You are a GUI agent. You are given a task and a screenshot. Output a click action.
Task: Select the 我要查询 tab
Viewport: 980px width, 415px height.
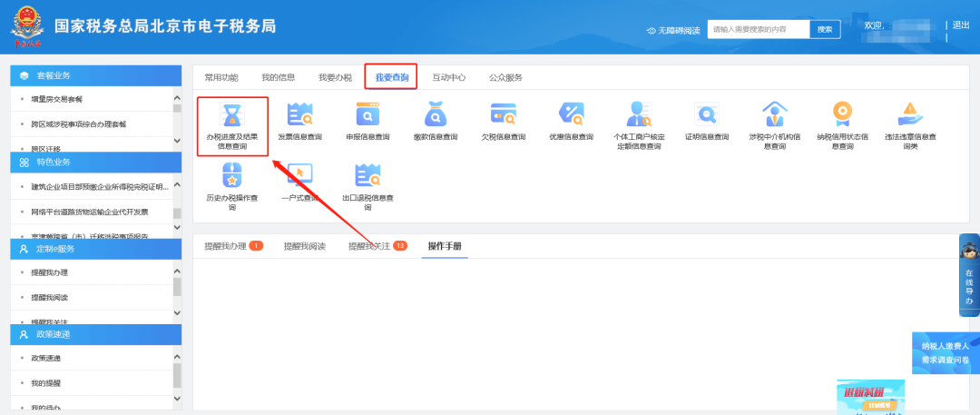(x=392, y=77)
